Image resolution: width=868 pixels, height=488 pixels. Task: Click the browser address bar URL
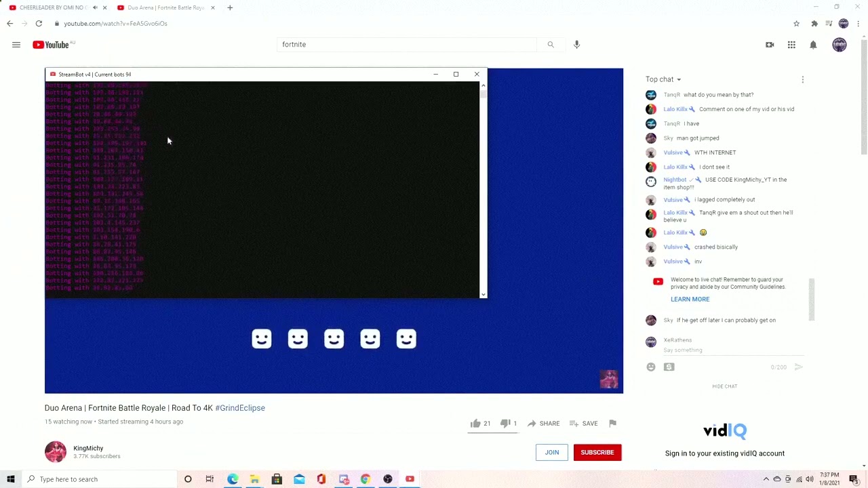click(115, 24)
